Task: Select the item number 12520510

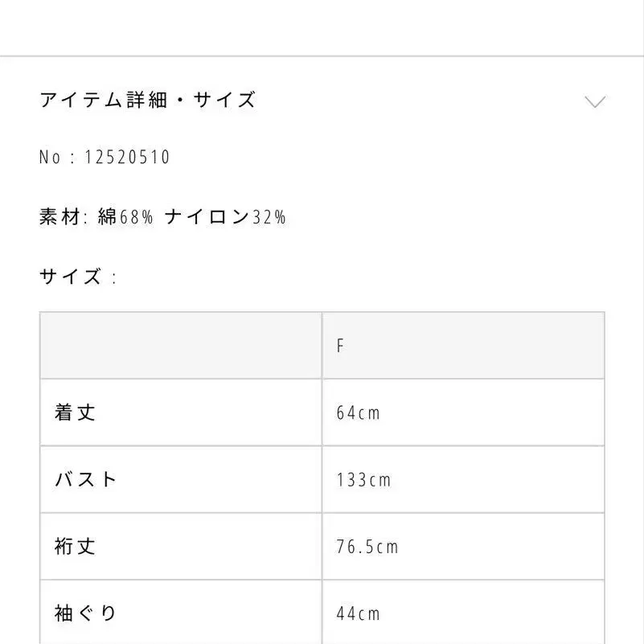Action: point(127,157)
